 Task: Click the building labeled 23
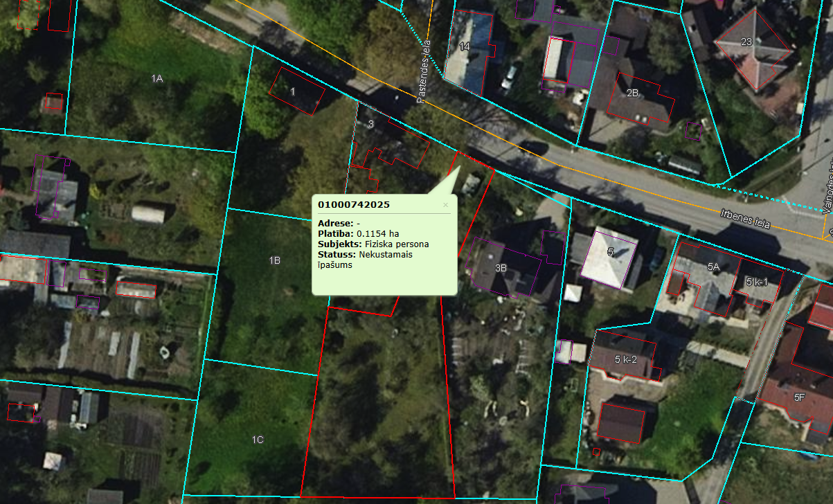coord(746,42)
